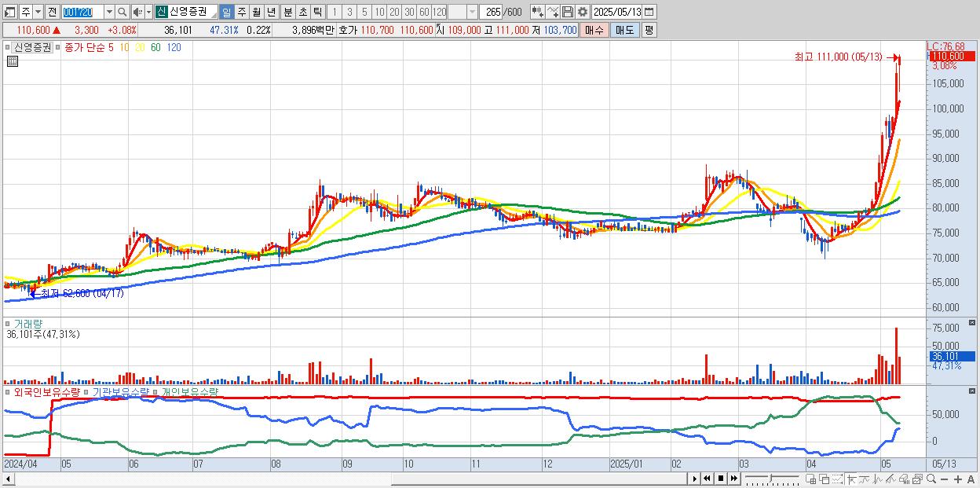Select the tick (틱) period toggle

pyautogui.click(x=317, y=12)
